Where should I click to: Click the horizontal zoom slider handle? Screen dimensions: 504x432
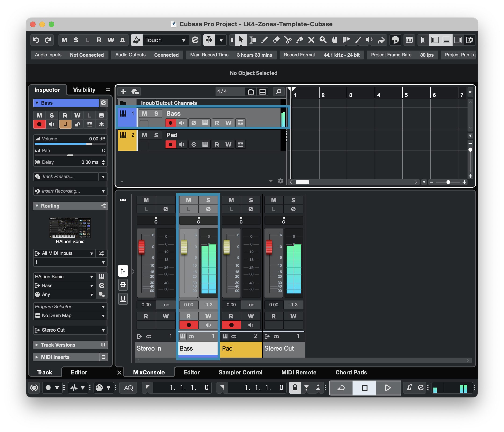[x=448, y=182]
